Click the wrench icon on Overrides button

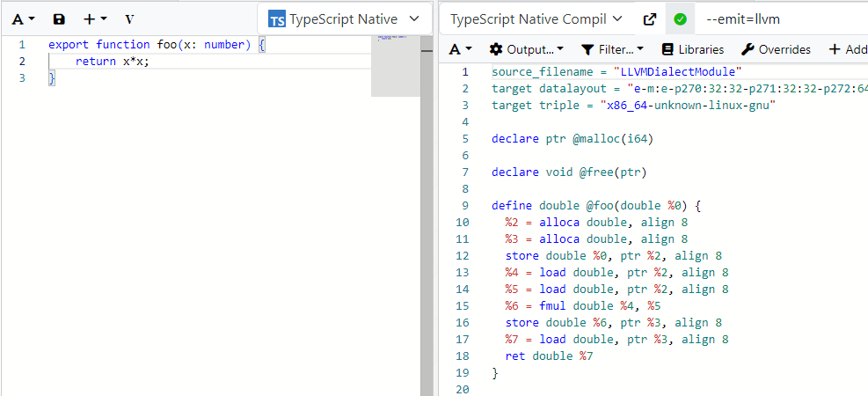point(748,49)
